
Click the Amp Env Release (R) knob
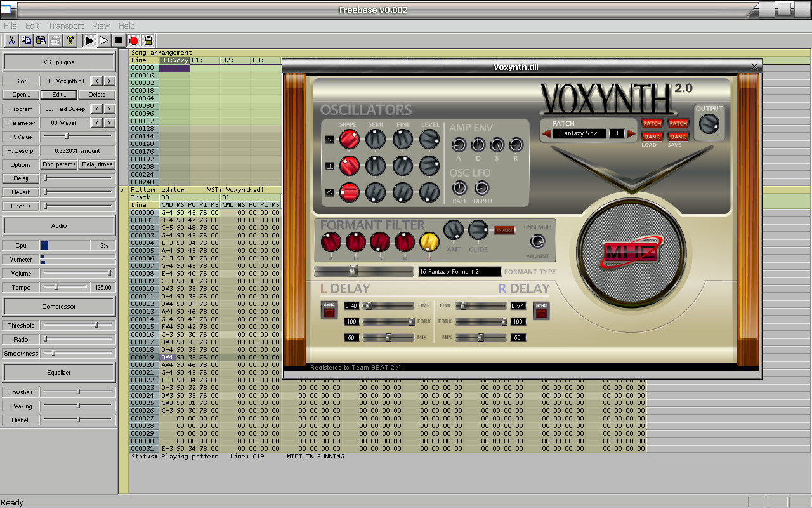pyautogui.click(x=516, y=145)
